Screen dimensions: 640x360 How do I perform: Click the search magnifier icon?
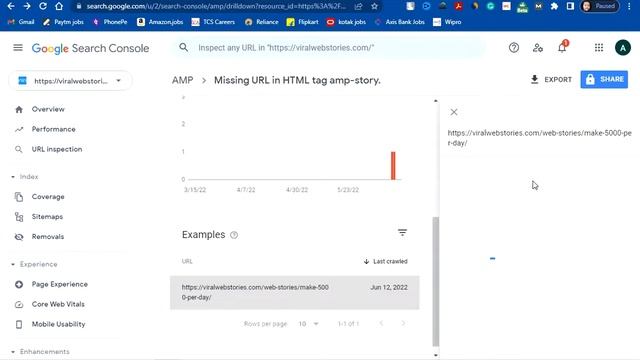coord(184,48)
